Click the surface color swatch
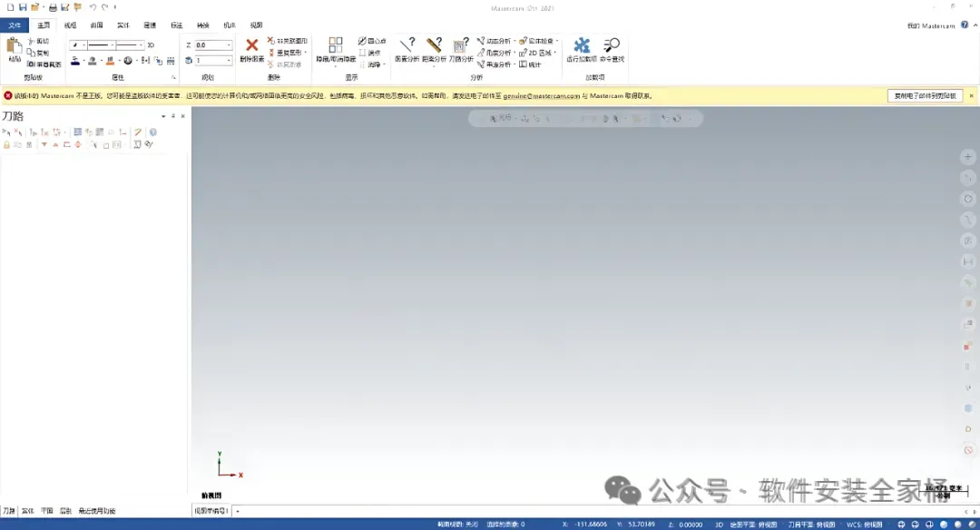Screen dimensions: 980x530 [x=93, y=61]
